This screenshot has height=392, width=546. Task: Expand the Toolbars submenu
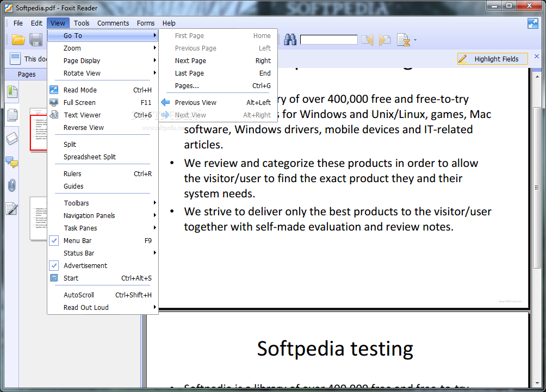point(103,203)
